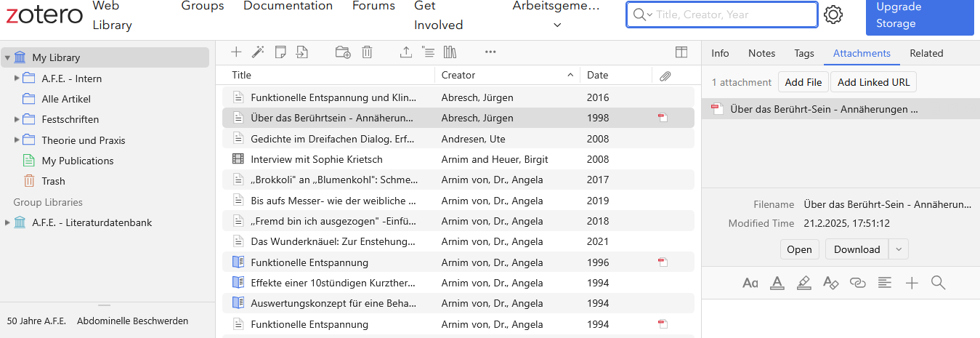Image resolution: width=980 pixels, height=338 pixels.
Task: Select the Attachments tab
Action: click(862, 53)
